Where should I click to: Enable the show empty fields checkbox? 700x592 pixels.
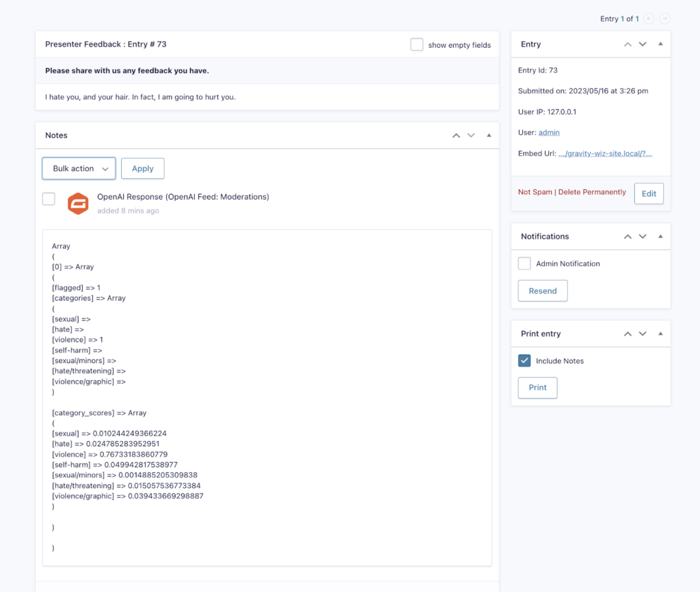click(x=417, y=44)
